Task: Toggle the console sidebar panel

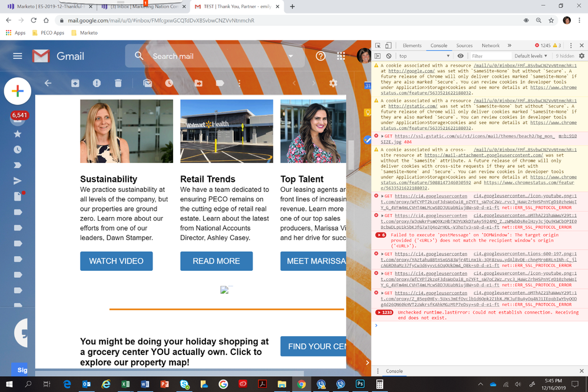Action: [378, 56]
